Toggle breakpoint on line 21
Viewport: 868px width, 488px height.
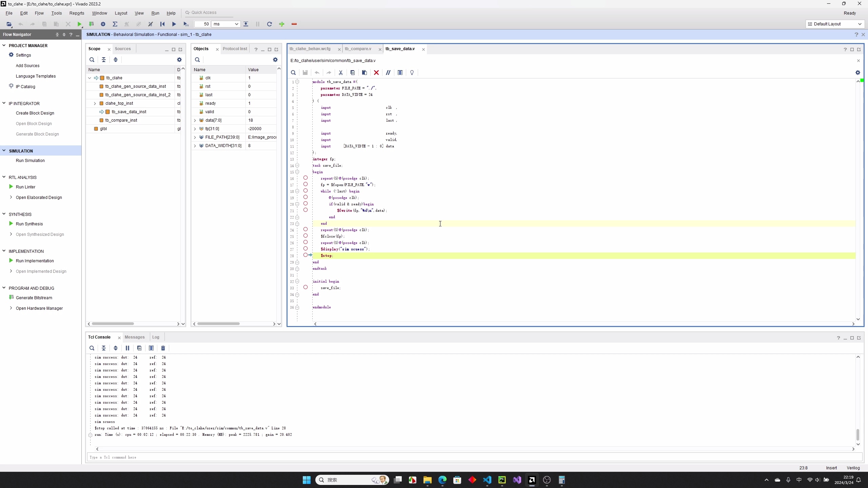pyautogui.click(x=305, y=210)
